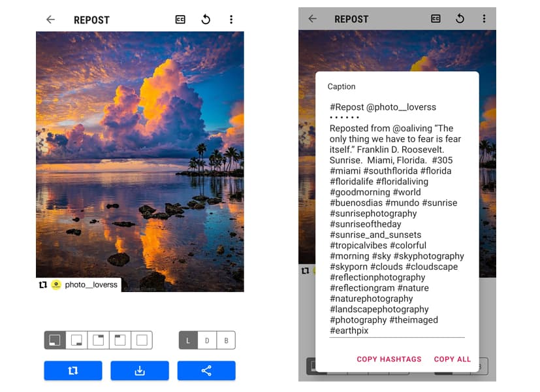Tap the blue share button

click(x=206, y=370)
